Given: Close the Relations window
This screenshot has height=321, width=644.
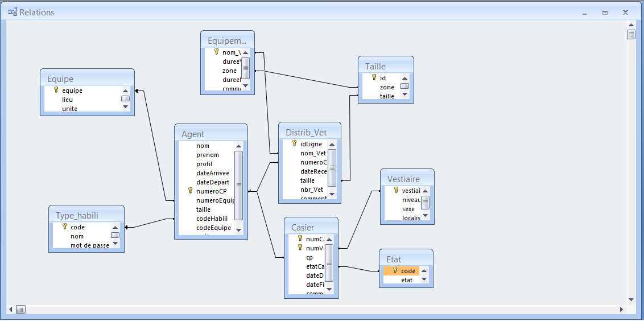Looking at the screenshot, I should click(625, 13).
